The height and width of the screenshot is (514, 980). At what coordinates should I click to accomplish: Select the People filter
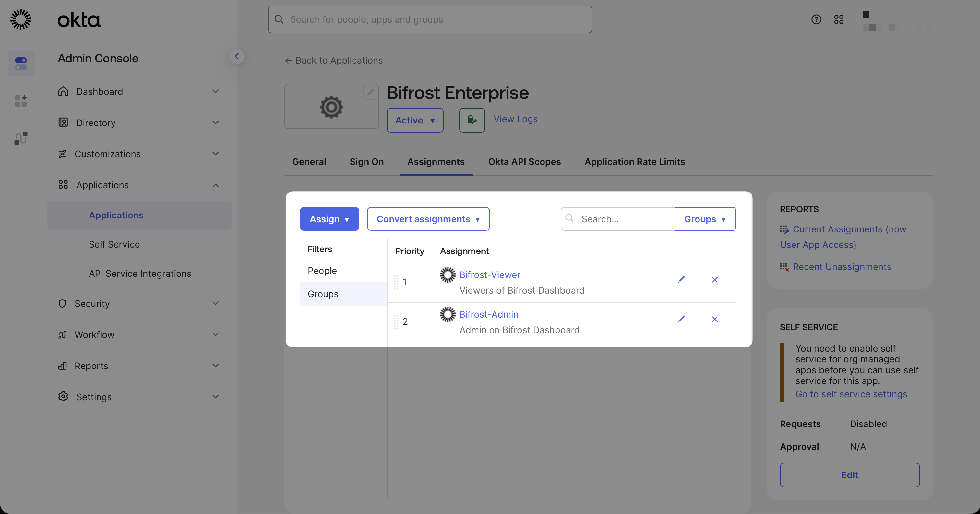click(343, 271)
